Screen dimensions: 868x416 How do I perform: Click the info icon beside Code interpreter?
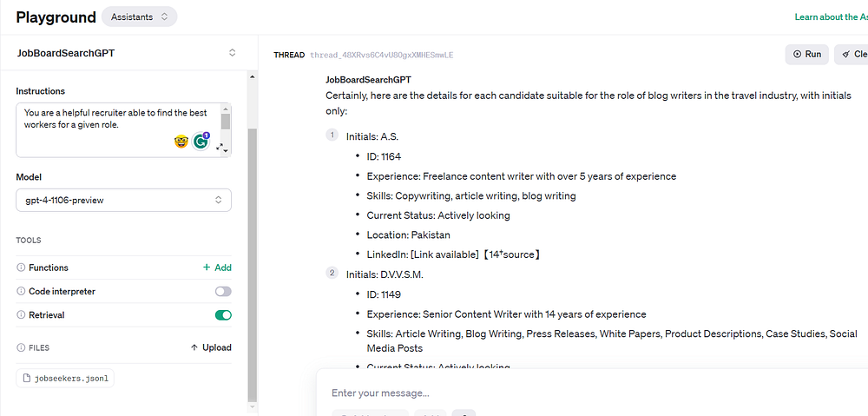pos(21,292)
